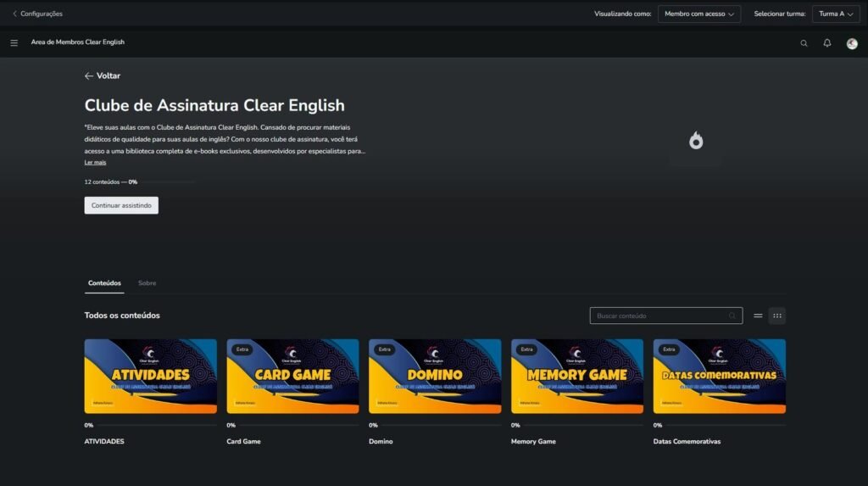Open the Memory Game module thumbnail
The width and height of the screenshot is (868, 486).
pyautogui.click(x=576, y=377)
